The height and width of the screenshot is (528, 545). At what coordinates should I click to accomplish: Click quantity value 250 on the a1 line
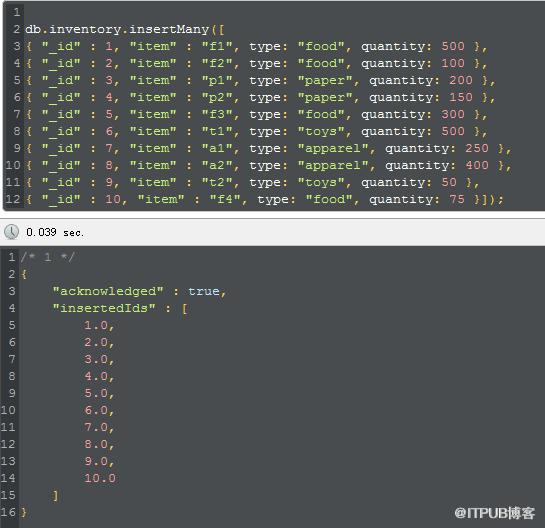point(477,149)
